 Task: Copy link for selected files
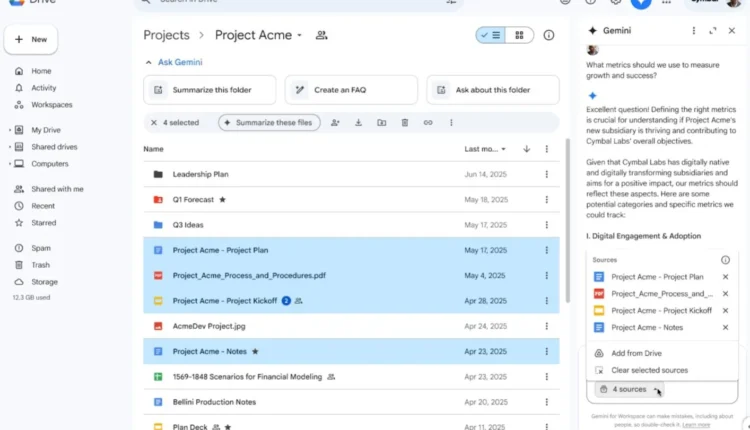tap(428, 122)
